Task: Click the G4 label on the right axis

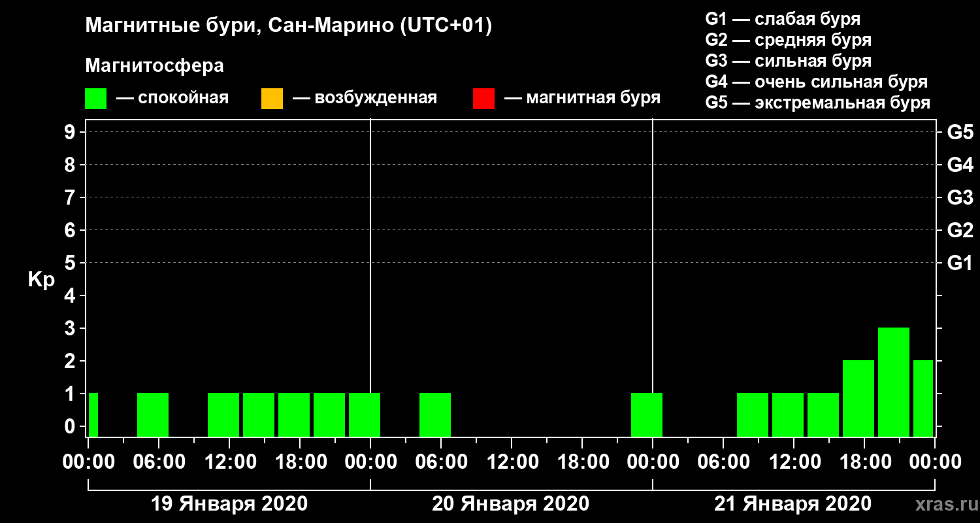Action: [960, 165]
